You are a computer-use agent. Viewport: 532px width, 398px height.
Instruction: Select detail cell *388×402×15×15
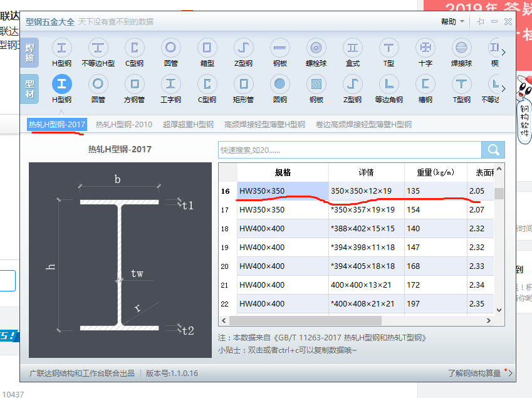tap(367, 229)
